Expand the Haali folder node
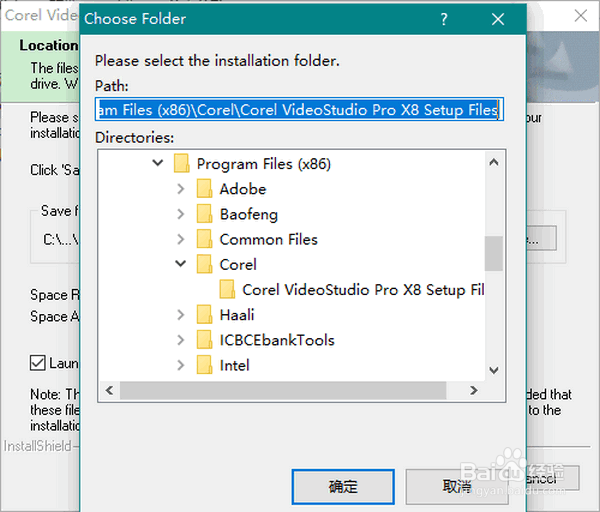600x512 pixels. point(181,315)
